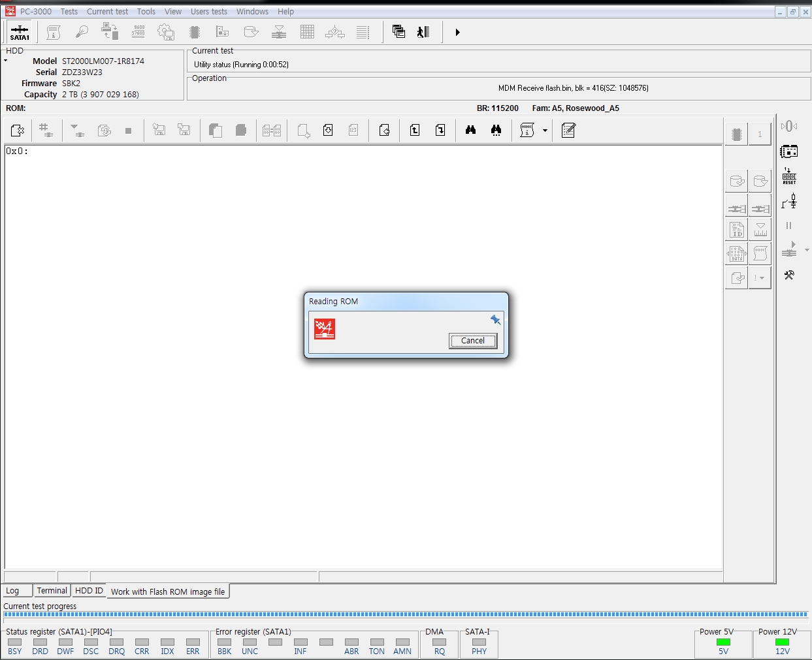Click the notepad with pencil edit icon

pos(568,131)
